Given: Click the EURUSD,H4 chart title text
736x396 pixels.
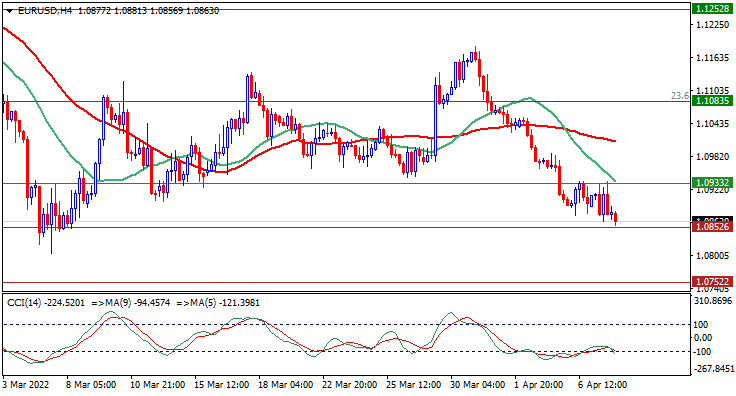Looking at the screenshot, I should [x=45, y=11].
